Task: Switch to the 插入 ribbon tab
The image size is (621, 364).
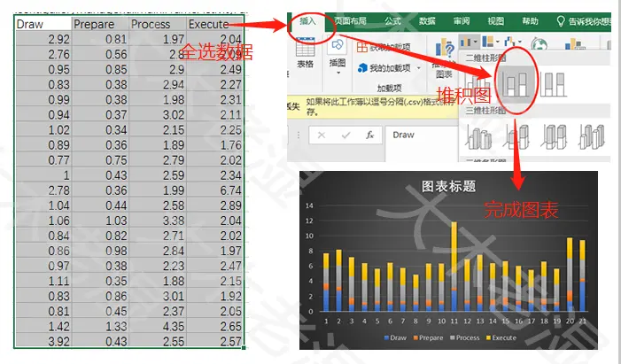Action: tap(307, 21)
